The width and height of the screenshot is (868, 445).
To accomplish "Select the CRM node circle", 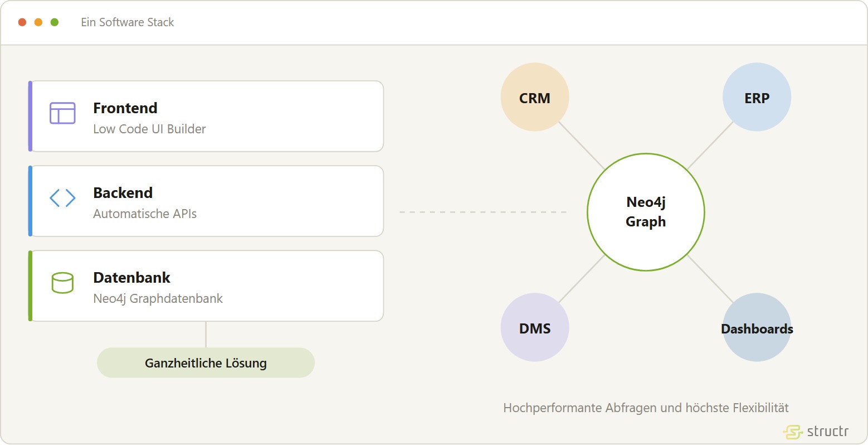I will (535, 97).
